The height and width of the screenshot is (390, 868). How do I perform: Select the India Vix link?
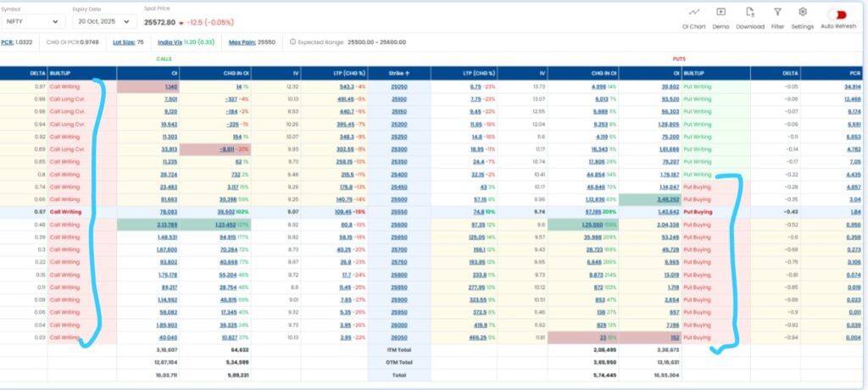170,42
